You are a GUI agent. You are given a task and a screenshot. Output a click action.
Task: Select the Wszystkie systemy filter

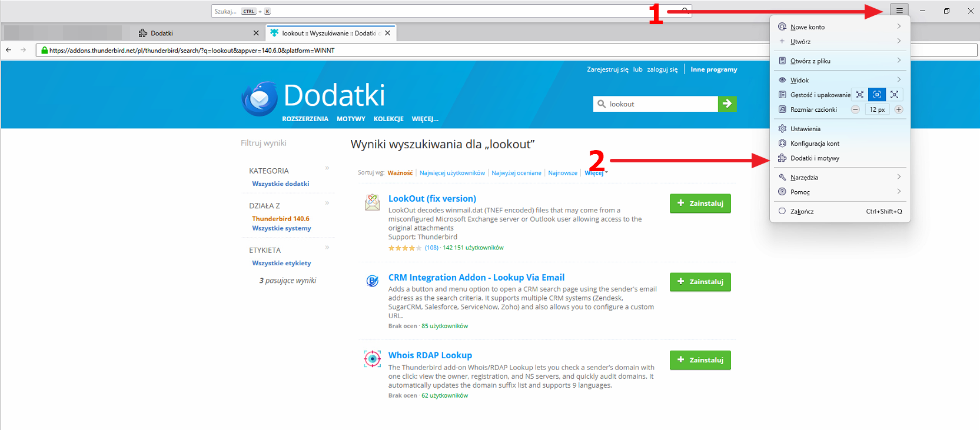coord(281,228)
